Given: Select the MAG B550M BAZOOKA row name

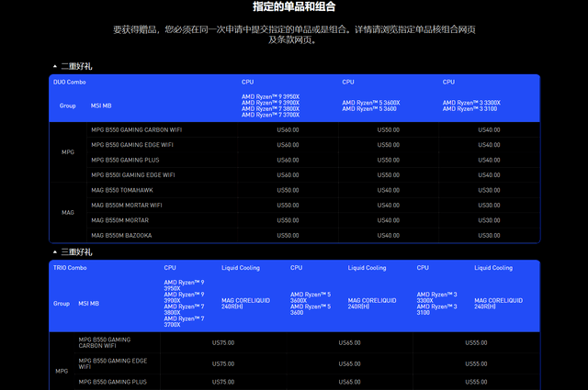Looking at the screenshot, I should (x=121, y=236).
